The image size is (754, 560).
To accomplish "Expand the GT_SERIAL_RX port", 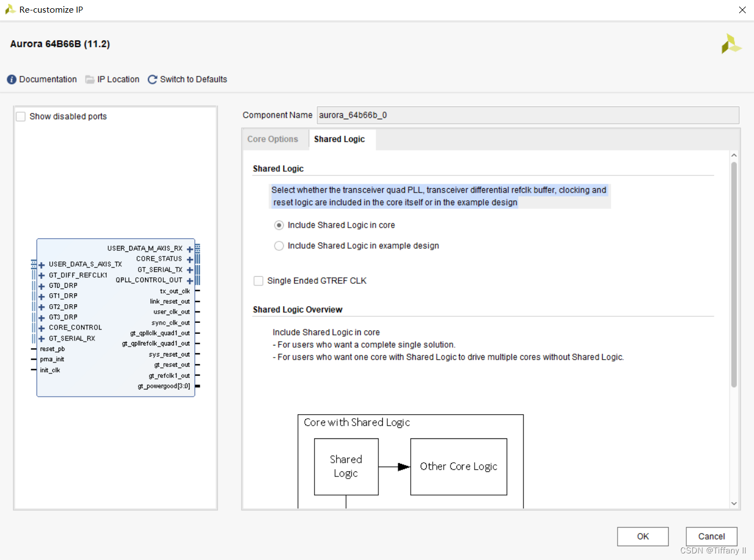I will click(x=42, y=339).
